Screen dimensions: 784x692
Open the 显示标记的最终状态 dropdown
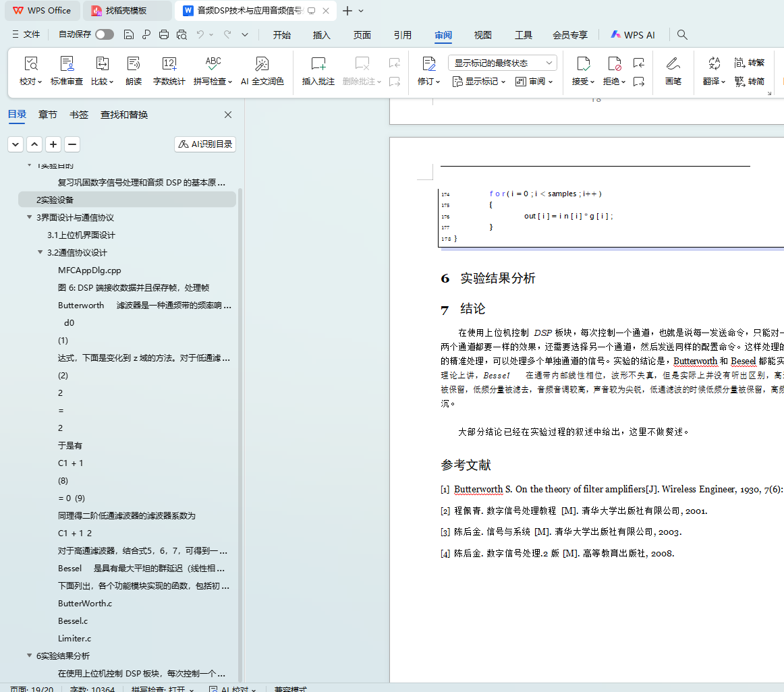click(x=502, y=63)
